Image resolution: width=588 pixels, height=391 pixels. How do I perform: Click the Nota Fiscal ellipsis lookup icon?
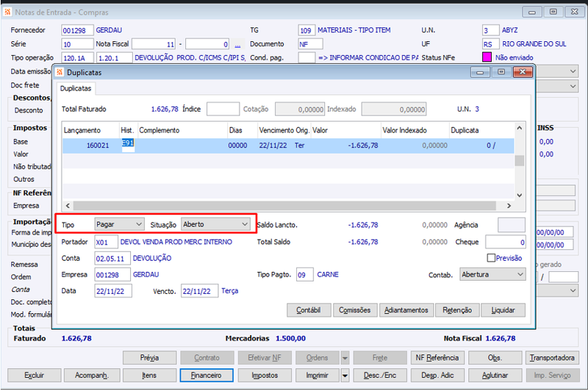(237, 45)
